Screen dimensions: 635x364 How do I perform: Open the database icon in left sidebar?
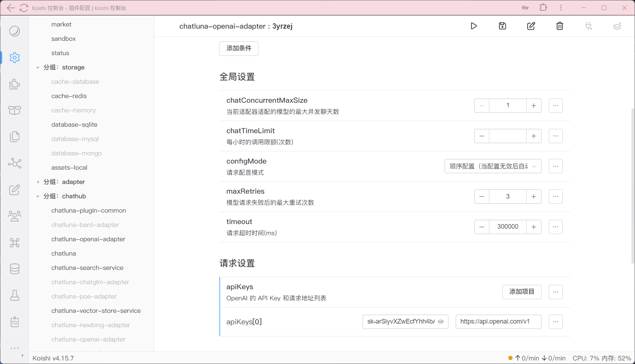(15, 269)
